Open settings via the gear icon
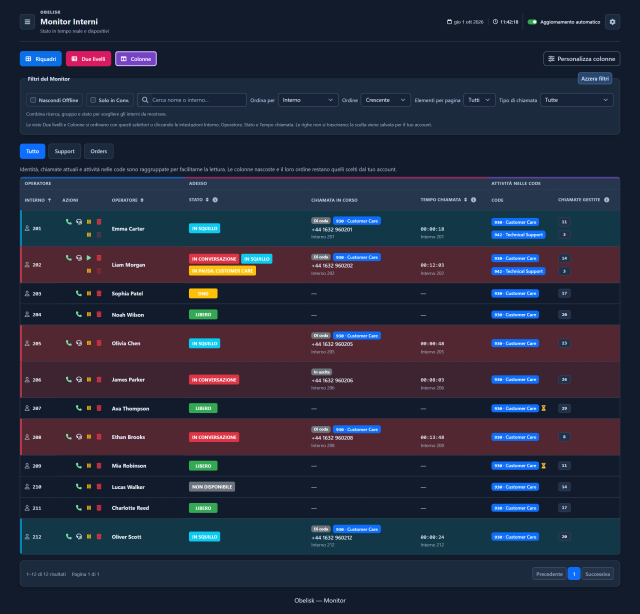The width and height of the screenshot is (640, 614). point(612,22)
